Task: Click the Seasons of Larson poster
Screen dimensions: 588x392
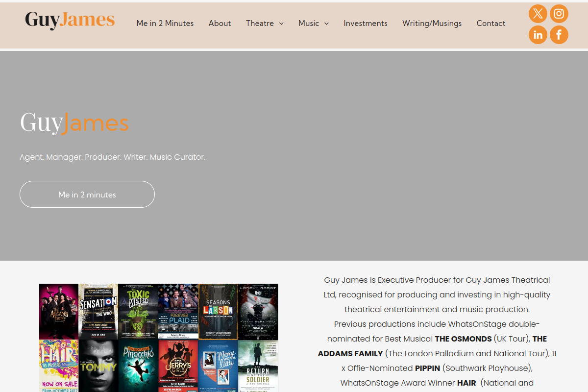Action: click(x=218, y=312)
